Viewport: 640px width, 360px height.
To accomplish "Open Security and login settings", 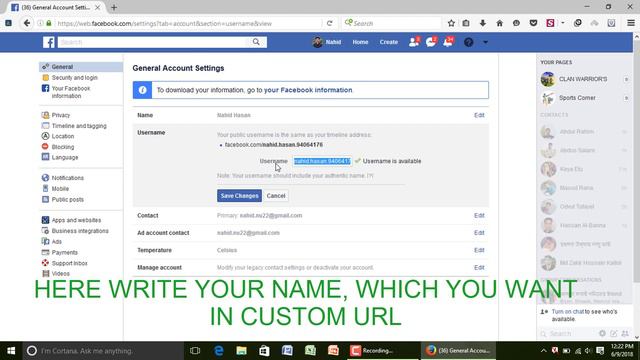I will coord(74,78).
